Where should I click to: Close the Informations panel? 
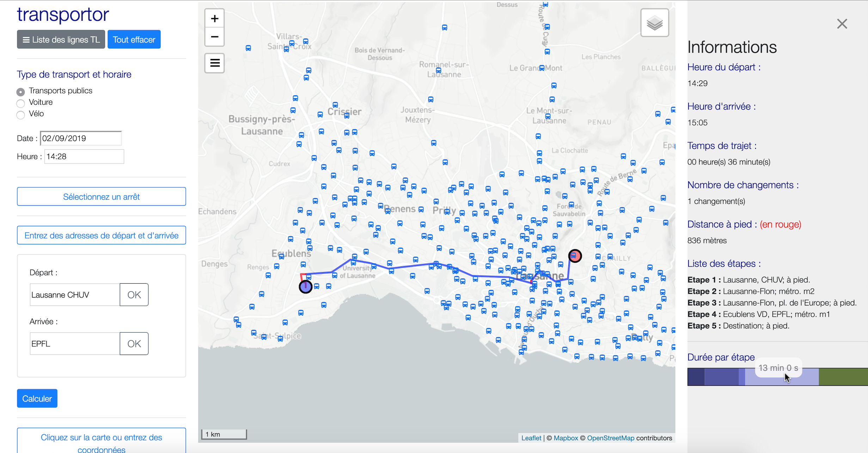click(x=842, y=24)
